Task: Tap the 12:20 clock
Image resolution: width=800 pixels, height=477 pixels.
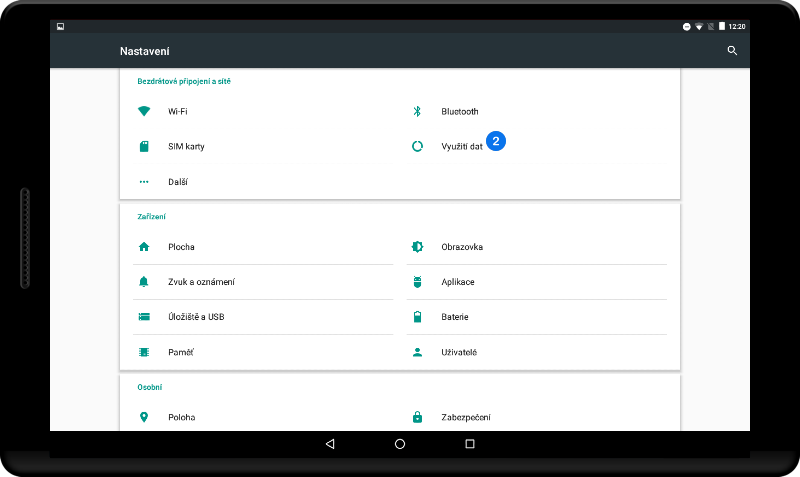Action: click(x=737, y=27)
